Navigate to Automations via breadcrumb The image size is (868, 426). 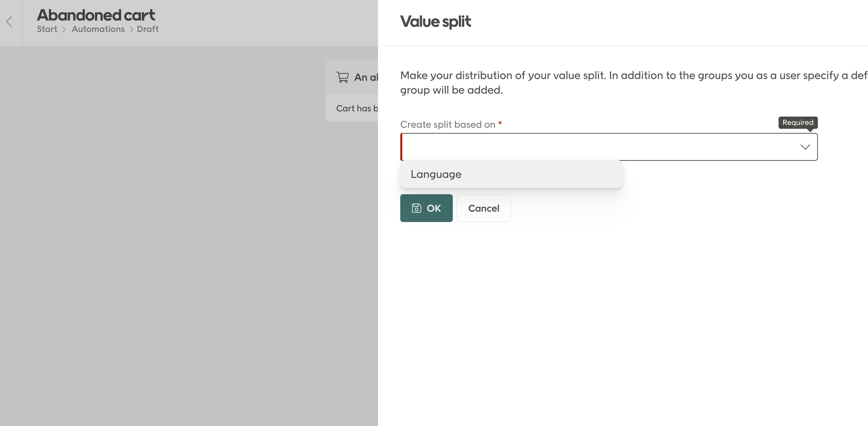point(98,29)
